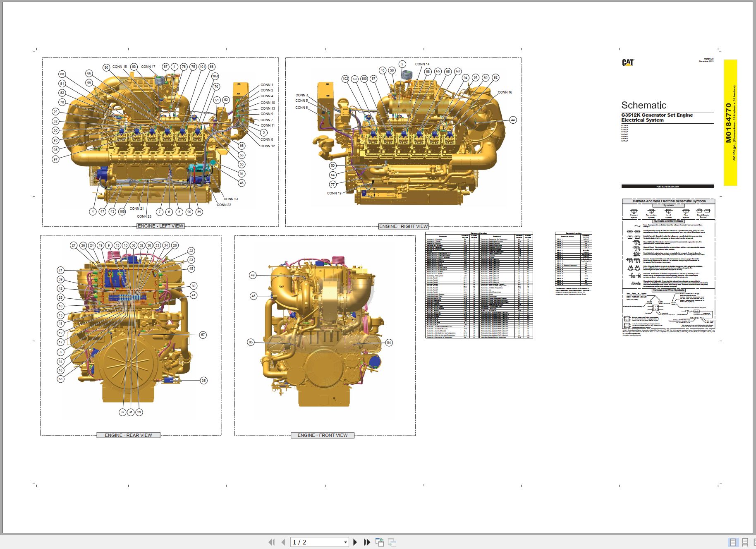Click the CONN 23 label in left view
Viewport: 756px width, 549px height.
[x=231, y=199]
